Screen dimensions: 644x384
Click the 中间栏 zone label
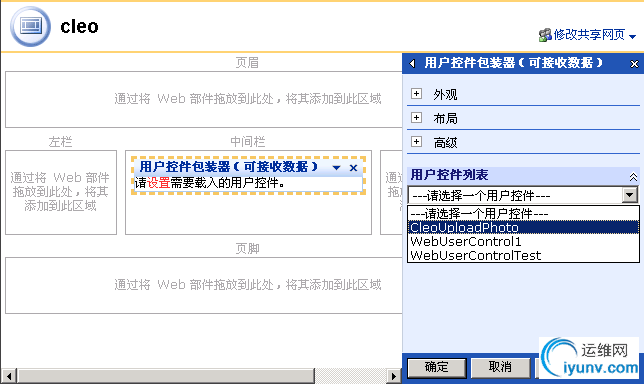coord(248,142)
